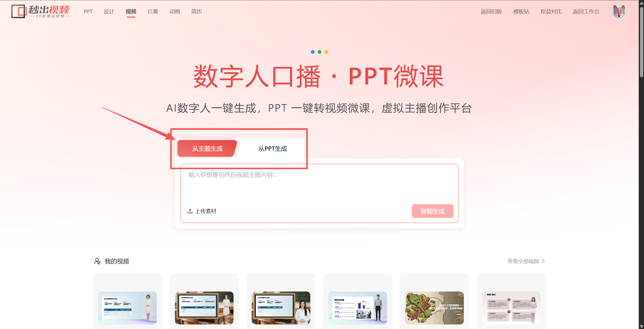644x329 pixels.
Task: Open the 简历 navigation item
Action: (x=197, y=12)
